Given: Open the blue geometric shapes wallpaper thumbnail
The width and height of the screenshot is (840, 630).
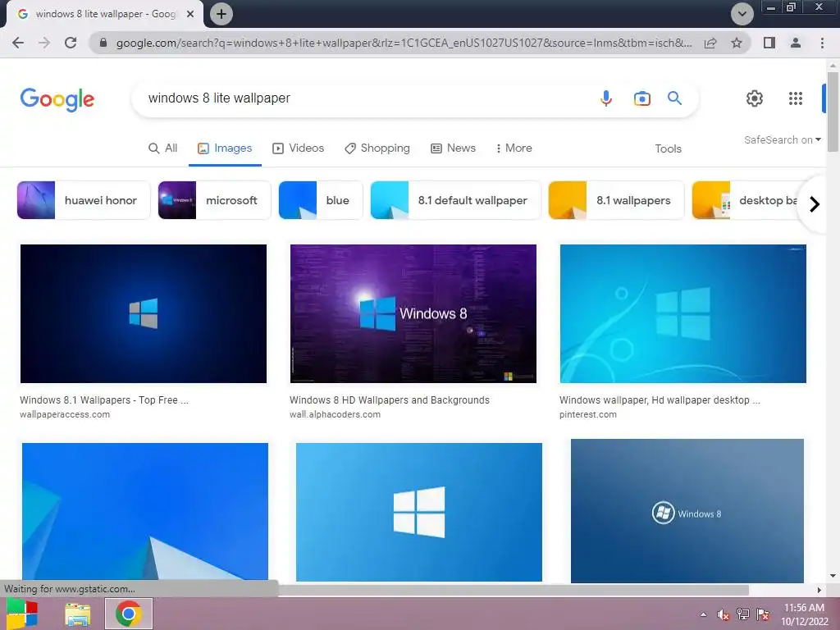Looking at the screenshot, I should pyautogui.click(x=145, y=512).
